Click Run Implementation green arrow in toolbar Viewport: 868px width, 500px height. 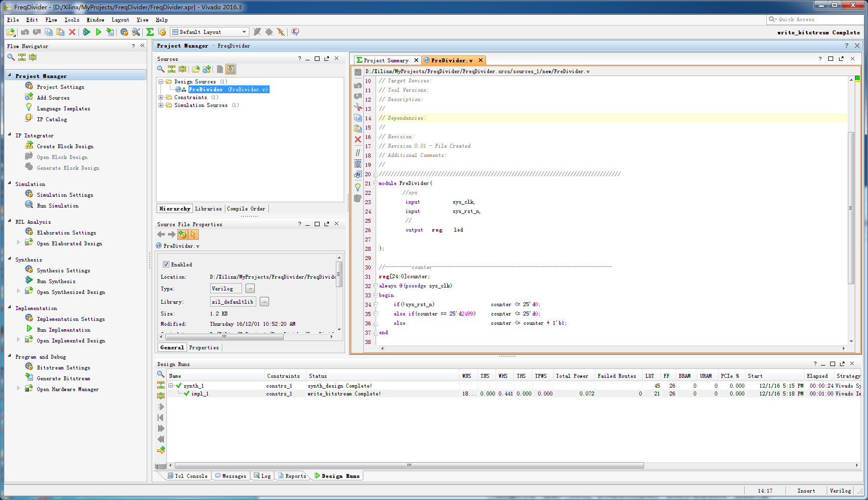click(x=98, y=32)
